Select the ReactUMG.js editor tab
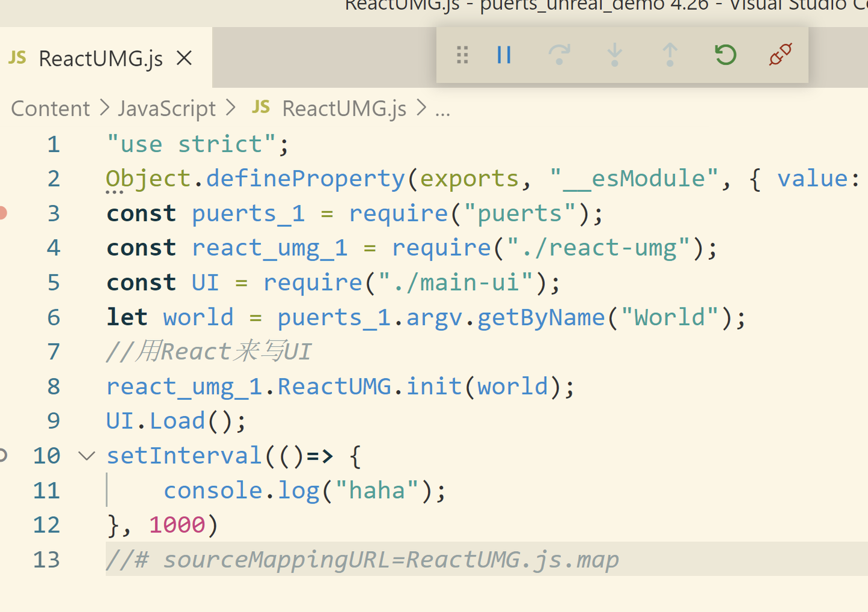This screenshot has width=868, height=612. [100, 58]
